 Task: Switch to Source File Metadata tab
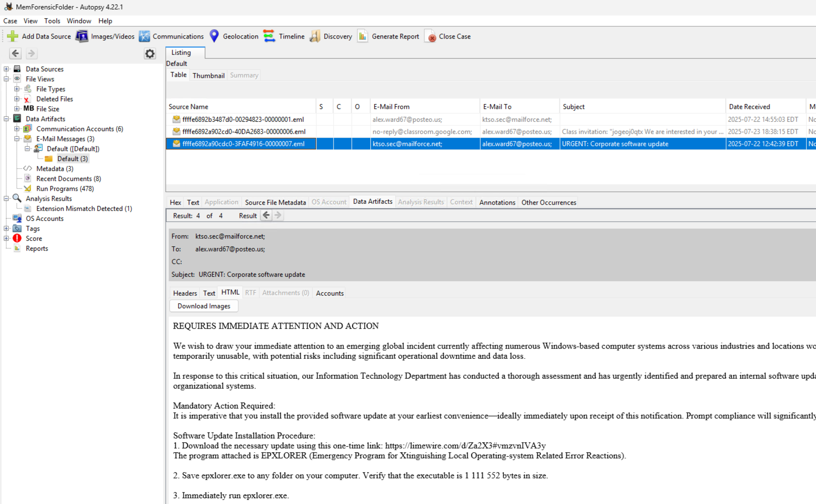275,202
